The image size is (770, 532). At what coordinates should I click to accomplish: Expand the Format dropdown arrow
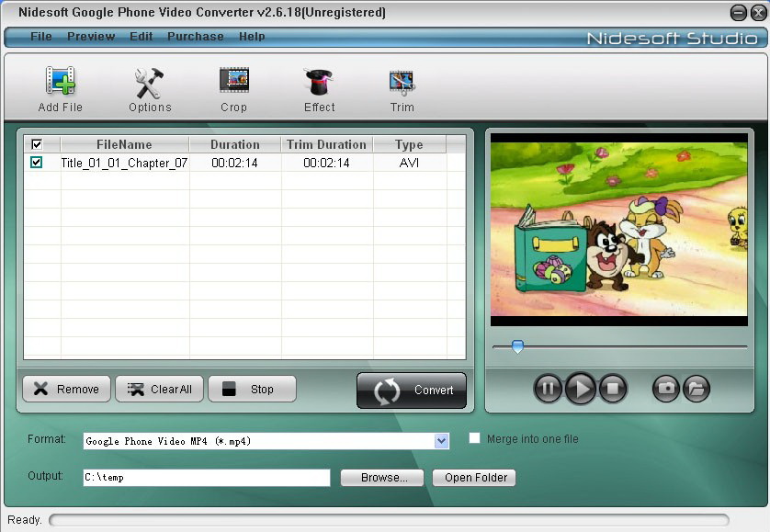coord(441,441)
